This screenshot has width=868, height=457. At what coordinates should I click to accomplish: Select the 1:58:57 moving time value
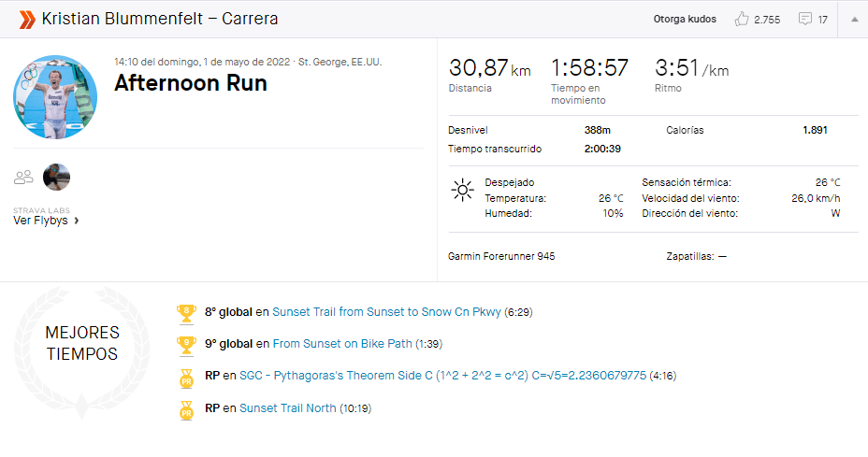[589, 68]
